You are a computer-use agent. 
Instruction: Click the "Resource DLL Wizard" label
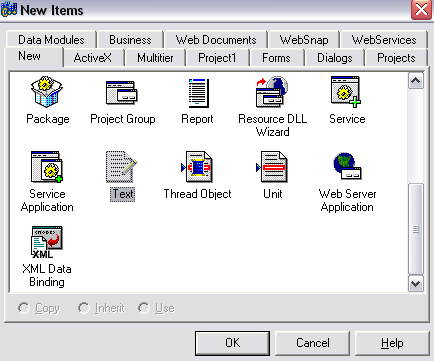click(x=272, y=125)
